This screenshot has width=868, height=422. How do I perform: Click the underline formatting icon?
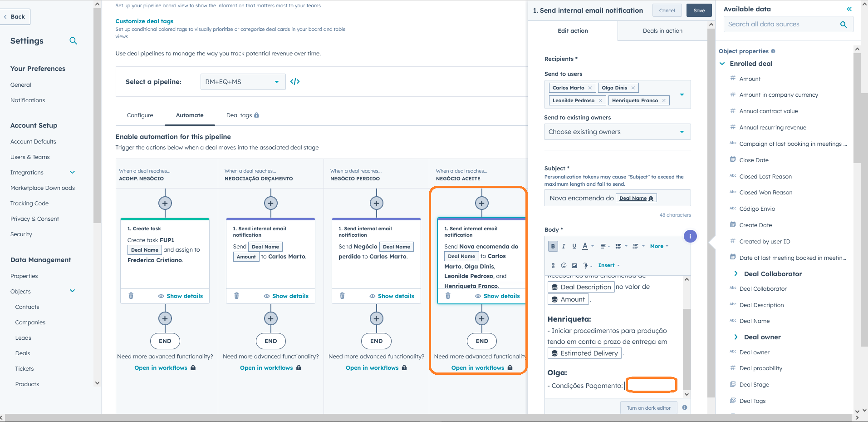pos(574,246)
